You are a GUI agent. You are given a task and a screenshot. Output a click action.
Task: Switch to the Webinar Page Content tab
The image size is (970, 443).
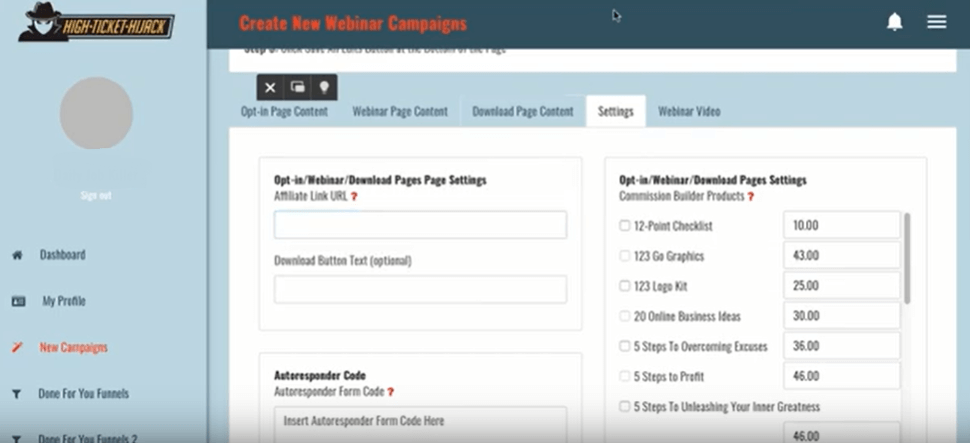[400, 111]
